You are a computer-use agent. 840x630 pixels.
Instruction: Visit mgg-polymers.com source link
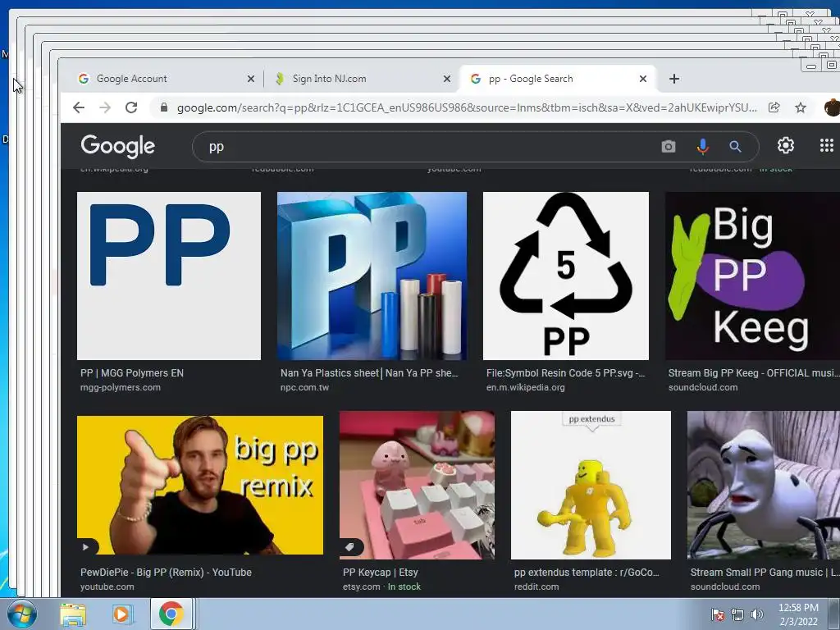coord(120,387)
